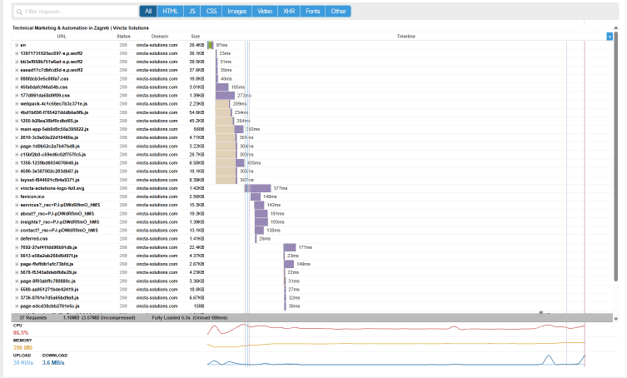
Task: Filter requests by JS
Action: point(192,11)
